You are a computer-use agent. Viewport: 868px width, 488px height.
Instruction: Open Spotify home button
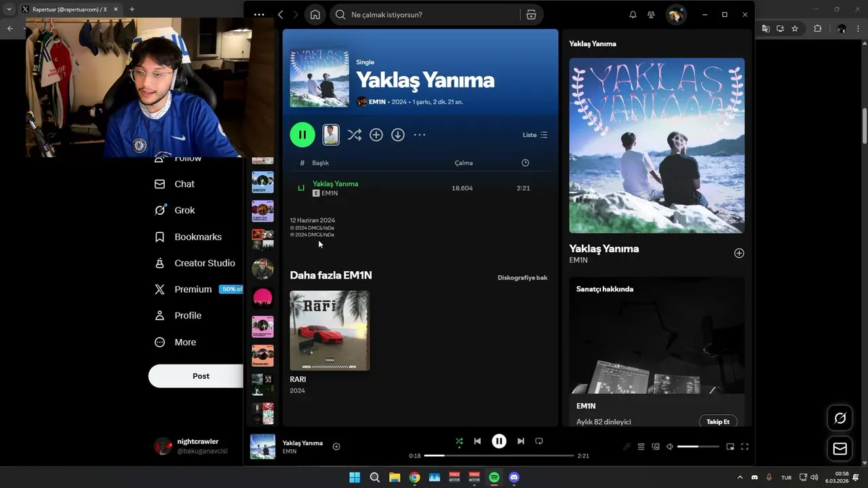315,15
